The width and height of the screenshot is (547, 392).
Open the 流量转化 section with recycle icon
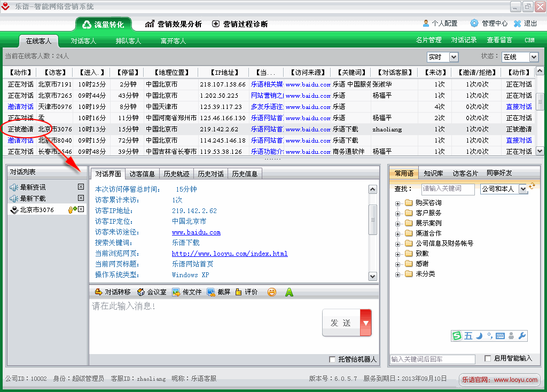click(103, 25)
